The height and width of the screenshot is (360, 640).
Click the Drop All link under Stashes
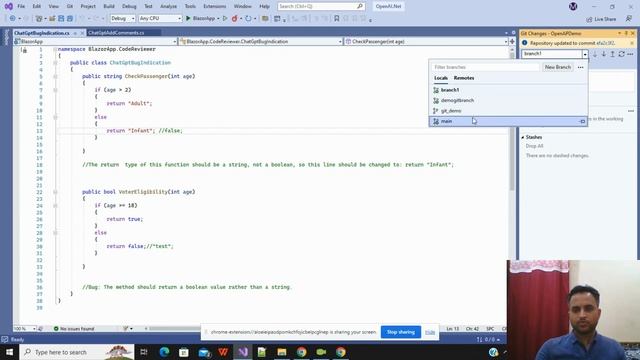click(534, 146)
